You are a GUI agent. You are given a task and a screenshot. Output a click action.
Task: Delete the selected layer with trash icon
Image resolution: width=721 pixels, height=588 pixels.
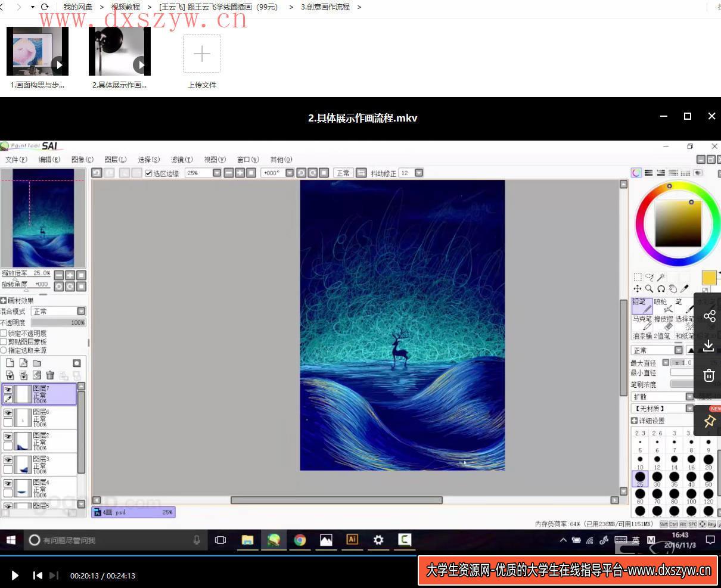pos(50,375)
